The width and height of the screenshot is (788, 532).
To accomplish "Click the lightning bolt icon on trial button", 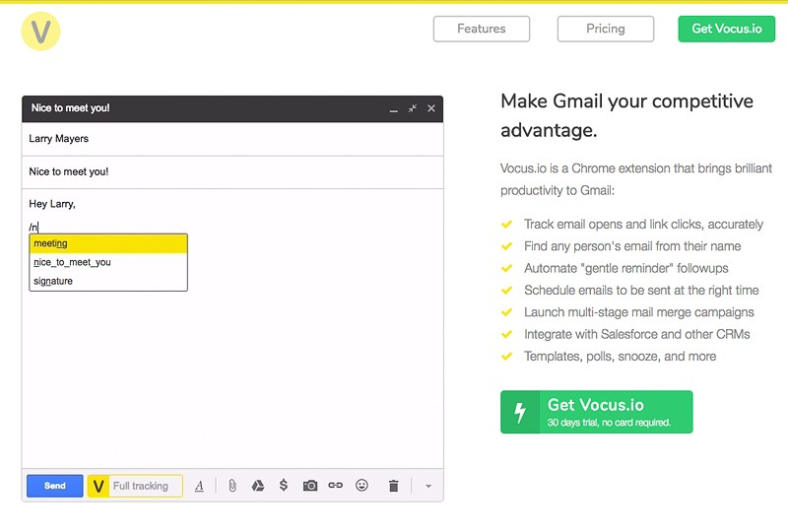I will [x=520, y=413].
